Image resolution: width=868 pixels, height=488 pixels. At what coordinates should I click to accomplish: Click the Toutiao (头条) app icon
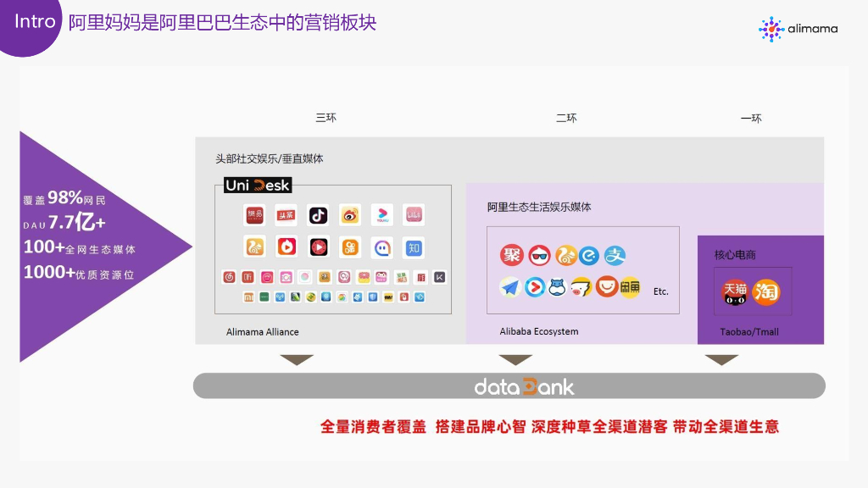pyautogui.click(x=287, y=215)
